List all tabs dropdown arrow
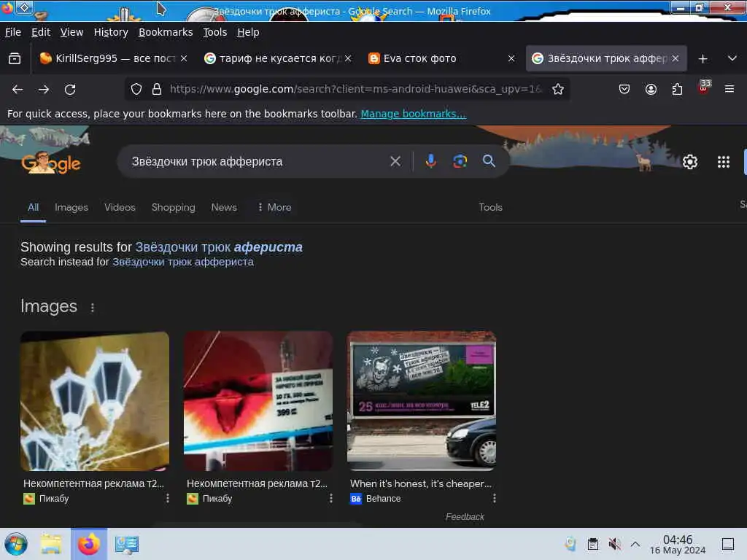This screenshot has height=560, width=747. 732,58
